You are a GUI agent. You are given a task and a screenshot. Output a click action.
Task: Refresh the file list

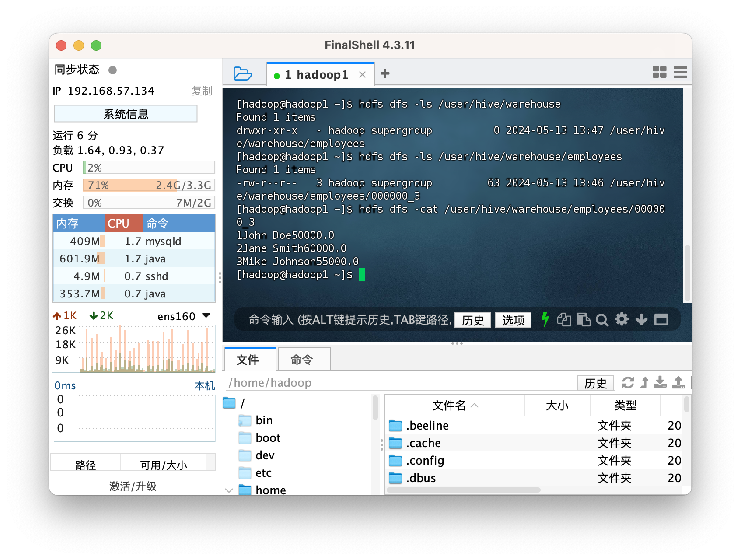click(x=628, y=382)
